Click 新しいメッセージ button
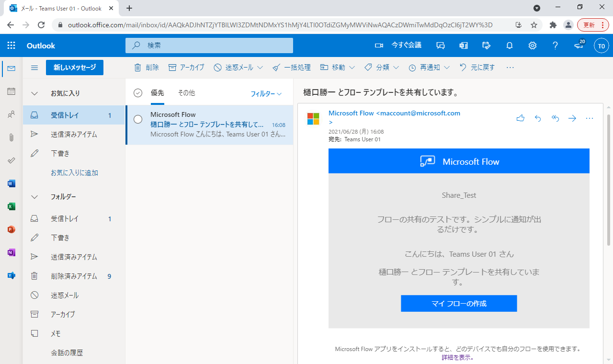 (75, 68)
